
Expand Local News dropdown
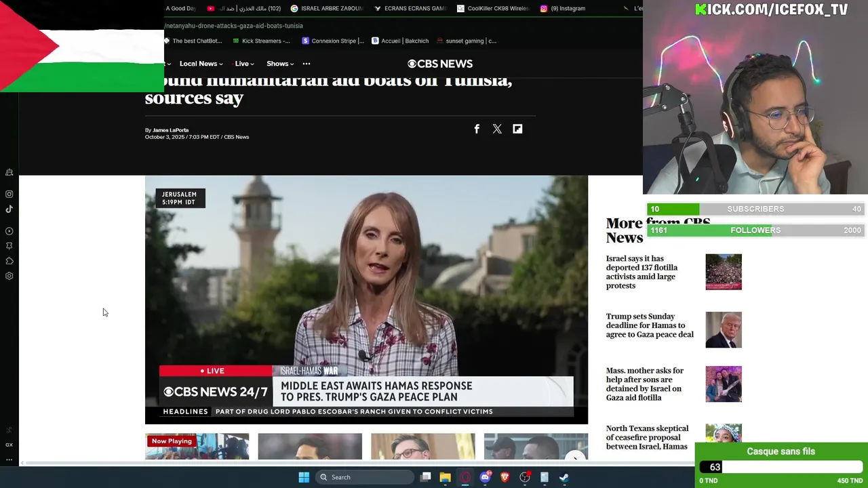tap(201, 64)
